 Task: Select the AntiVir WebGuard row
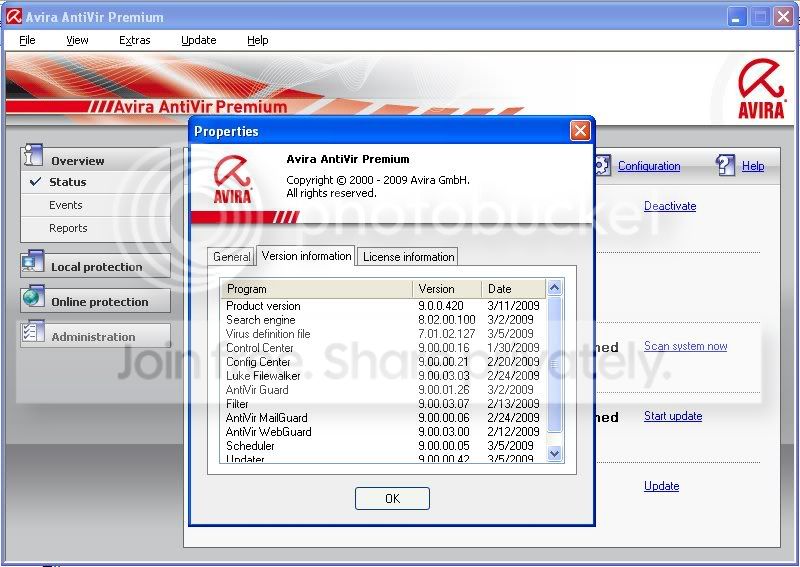tap(384, 432)
